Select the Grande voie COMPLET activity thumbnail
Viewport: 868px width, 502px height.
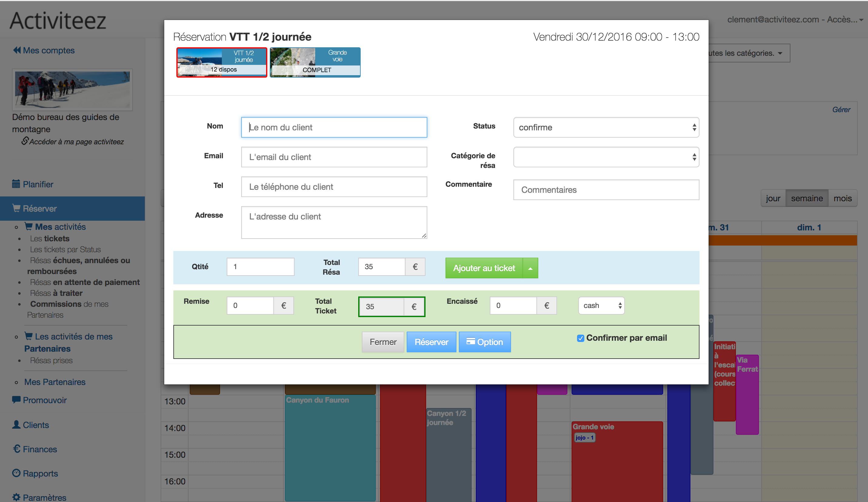(x=315, y=62)
